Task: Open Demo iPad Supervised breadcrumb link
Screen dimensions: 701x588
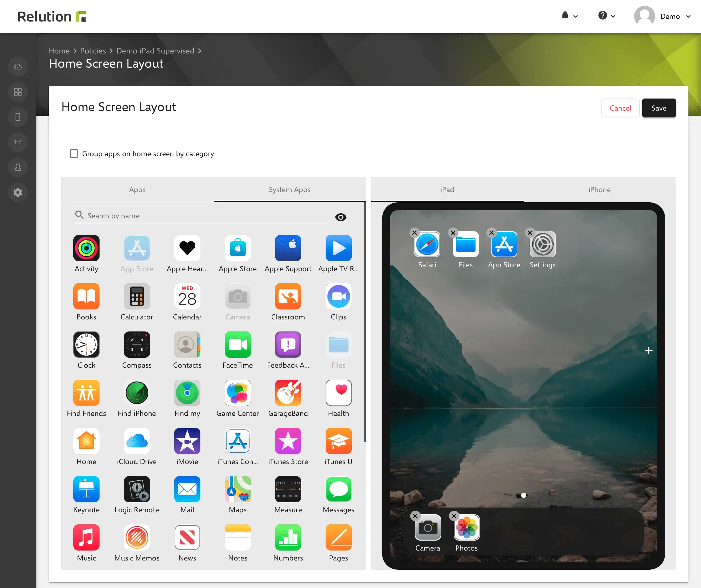Action: pos(155,51)
